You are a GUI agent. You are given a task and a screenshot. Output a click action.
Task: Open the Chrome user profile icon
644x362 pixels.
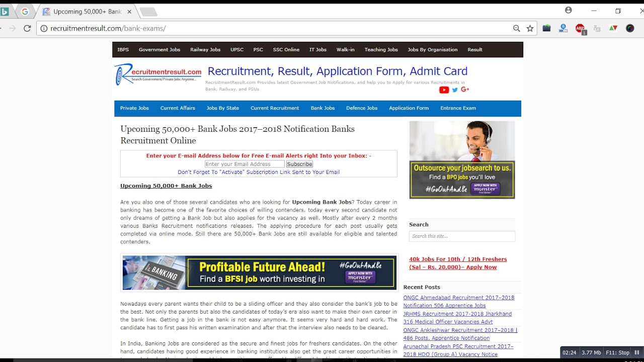(x=569, y=10)
